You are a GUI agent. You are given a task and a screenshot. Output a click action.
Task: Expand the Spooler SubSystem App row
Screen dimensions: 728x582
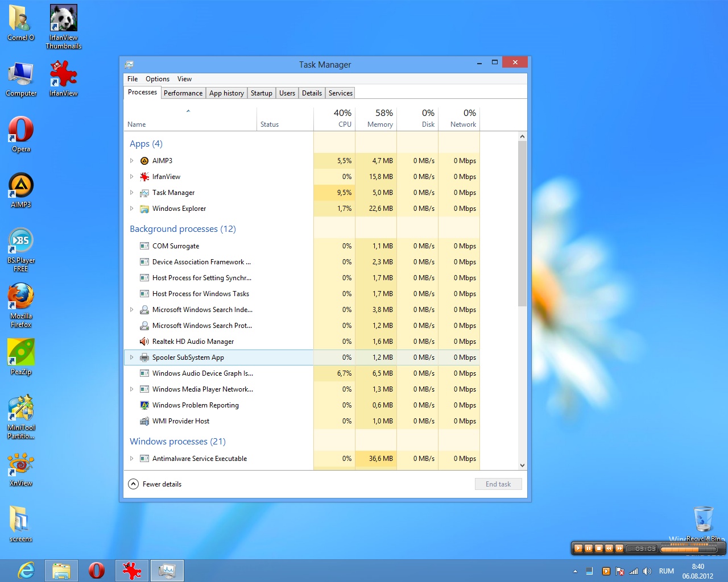pos(132,357)
